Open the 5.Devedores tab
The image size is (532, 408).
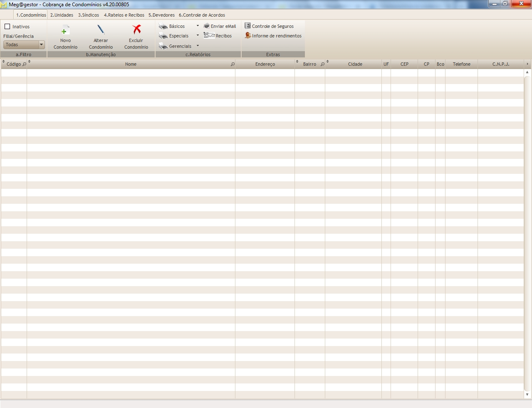click(161, 15)
